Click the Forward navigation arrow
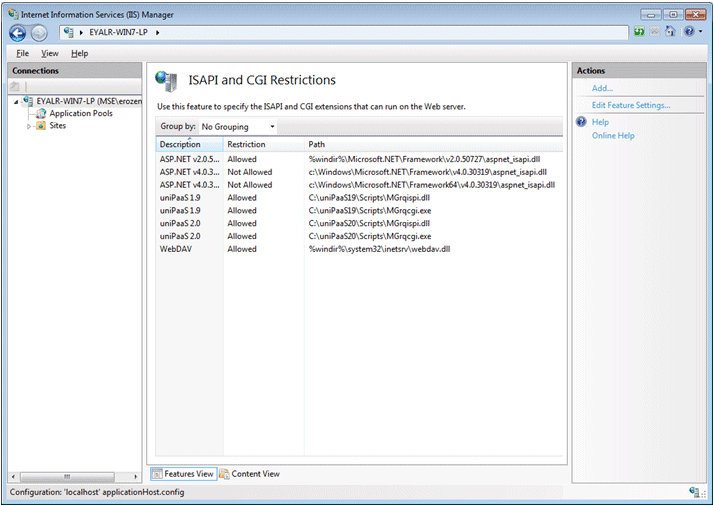Screen dimensions: 714x506 tap(39, 33)
